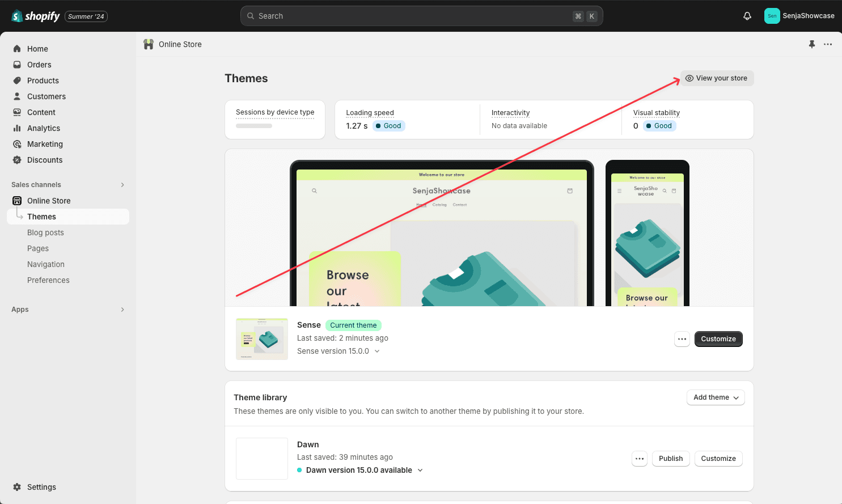Click the Online Store header storefront icon

coord(149,44)
